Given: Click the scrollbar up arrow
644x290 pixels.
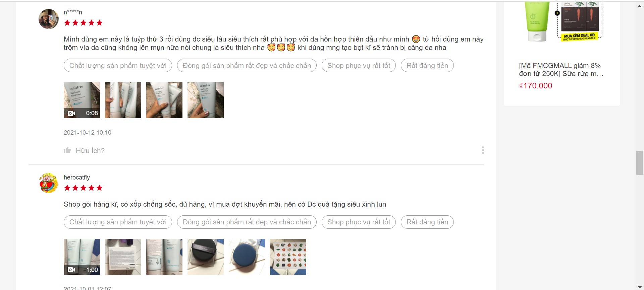Looking at the screenshot, I should (x=640, y=6).
